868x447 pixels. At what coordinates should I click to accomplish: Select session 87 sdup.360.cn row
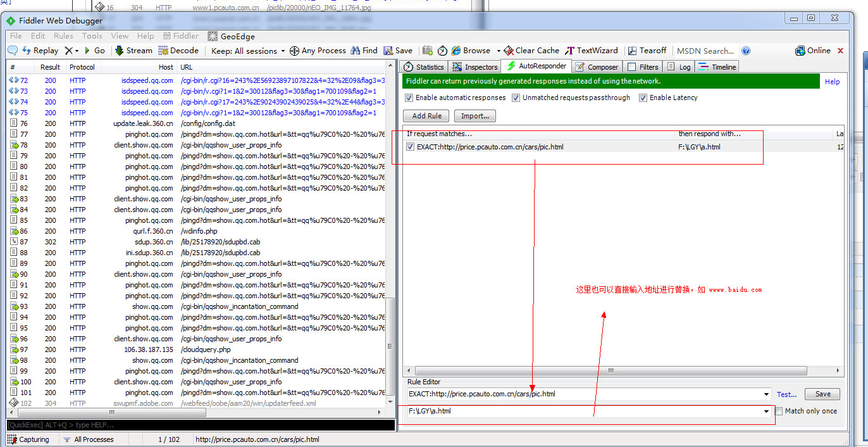(196, 242)
